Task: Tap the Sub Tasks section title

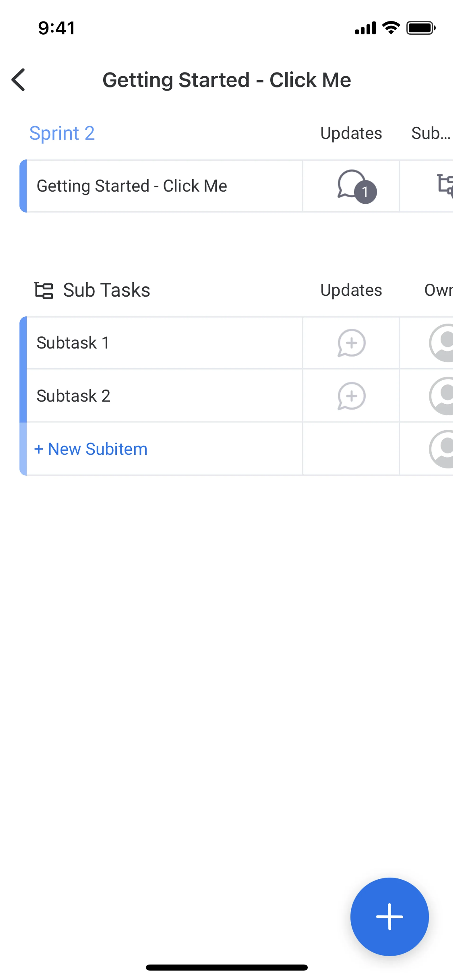Action: (107, 290)
